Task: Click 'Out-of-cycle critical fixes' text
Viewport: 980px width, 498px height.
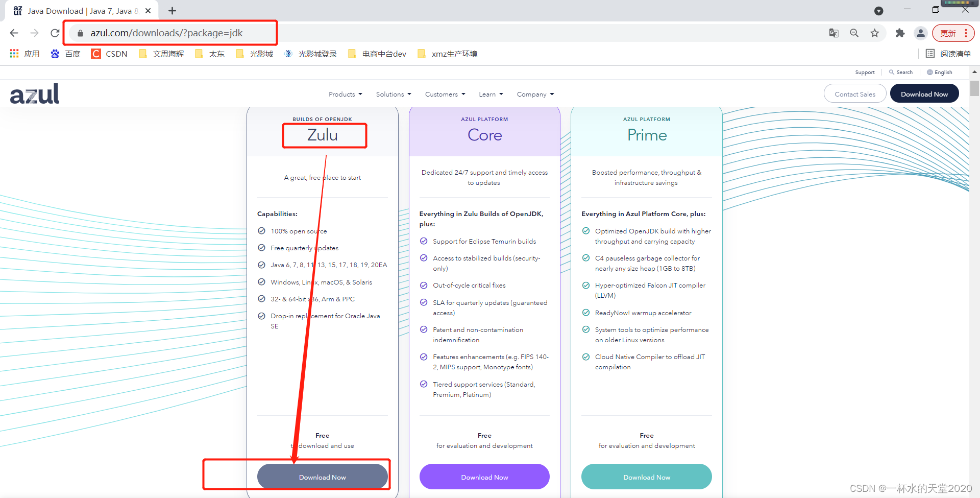Action: coord(469,286)
